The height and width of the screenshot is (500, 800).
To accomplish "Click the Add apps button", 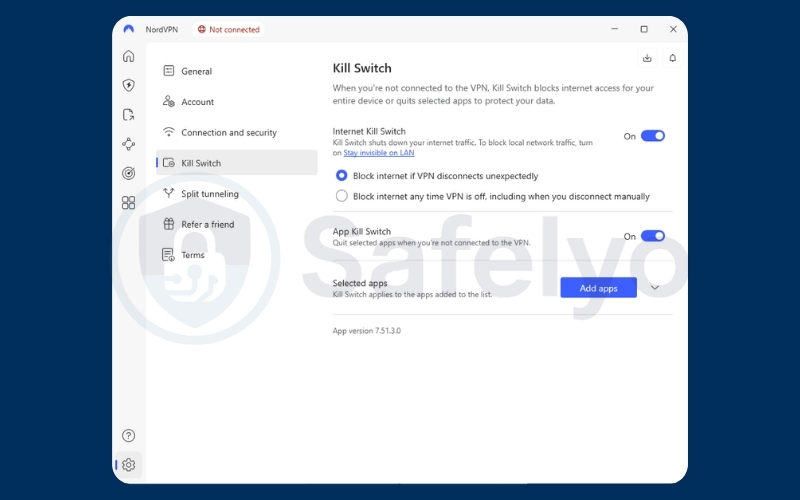I will 598,288.
